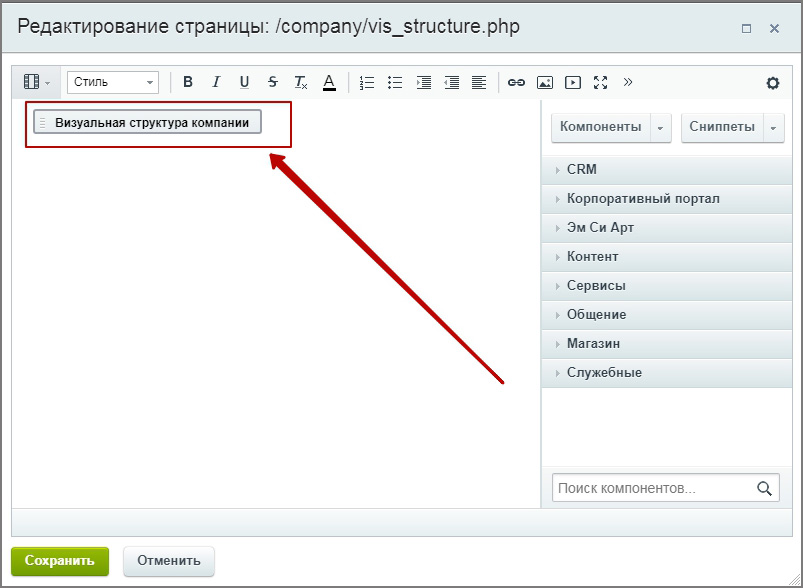
Task: Switch editor to fullscreen mode
Action: (x=600, y=82)
